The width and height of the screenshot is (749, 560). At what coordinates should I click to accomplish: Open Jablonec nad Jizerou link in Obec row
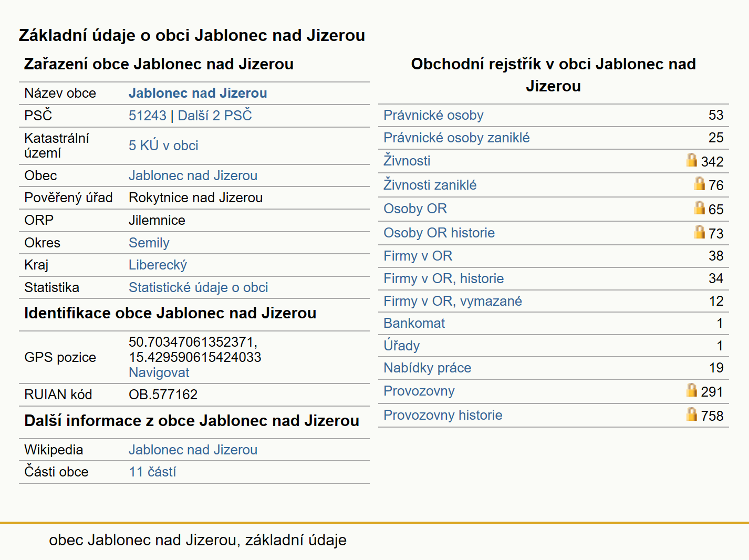[x=193, y=175]
